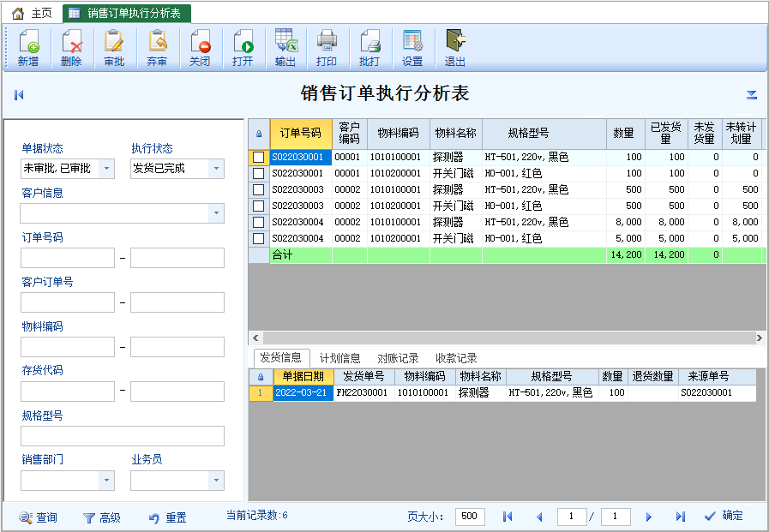Click the 退出 (exit) toolbar icon
This screenshot has height=532, width=769.
[x=455, y=48]
